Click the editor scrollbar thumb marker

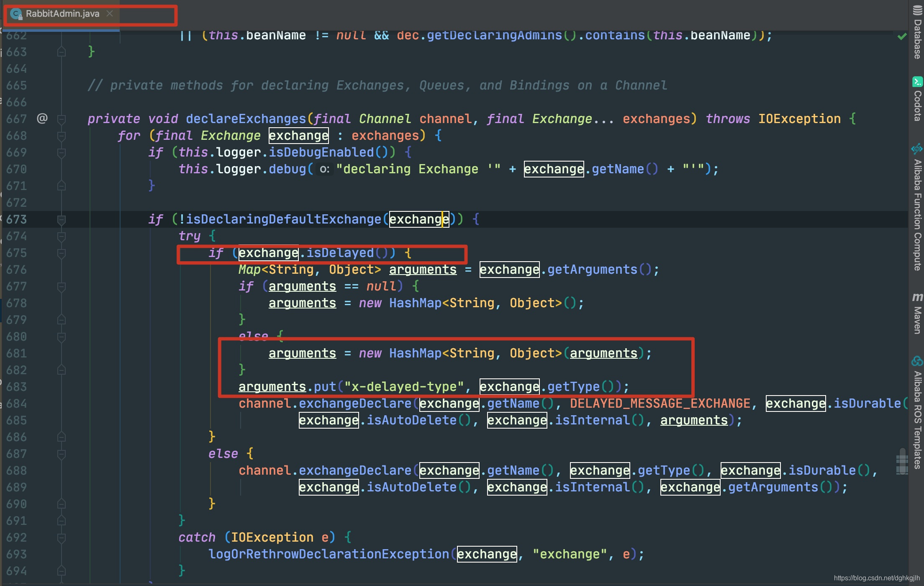click(902, 461)
